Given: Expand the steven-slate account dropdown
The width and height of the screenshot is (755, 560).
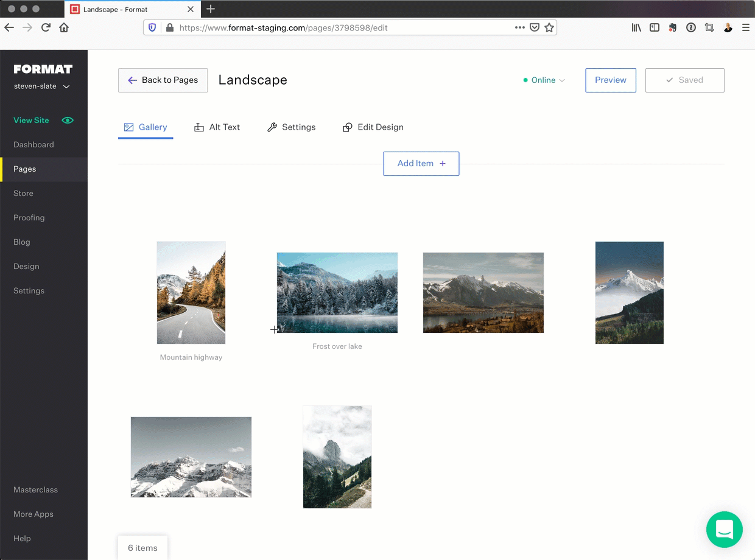Looking at the screenshot, I should [42, 86].
